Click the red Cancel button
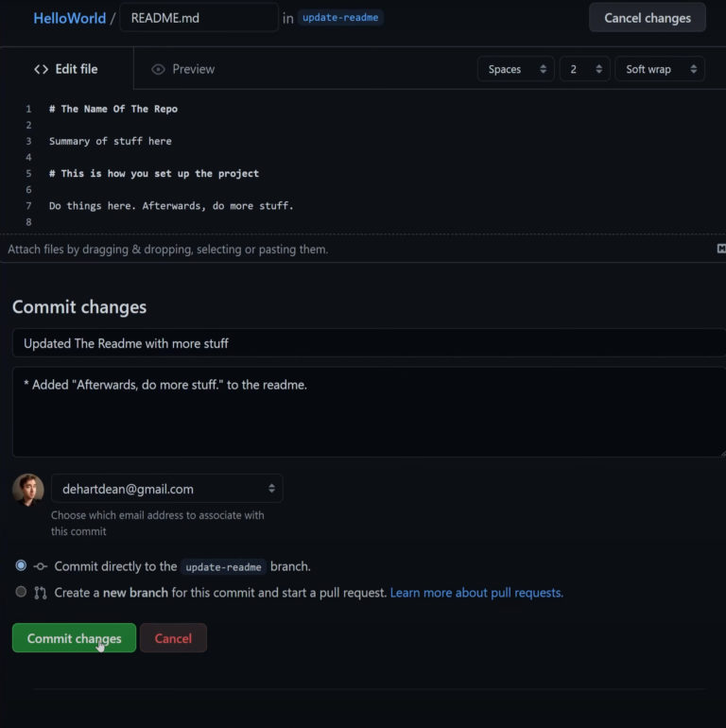726x728 pixels. 173,638
